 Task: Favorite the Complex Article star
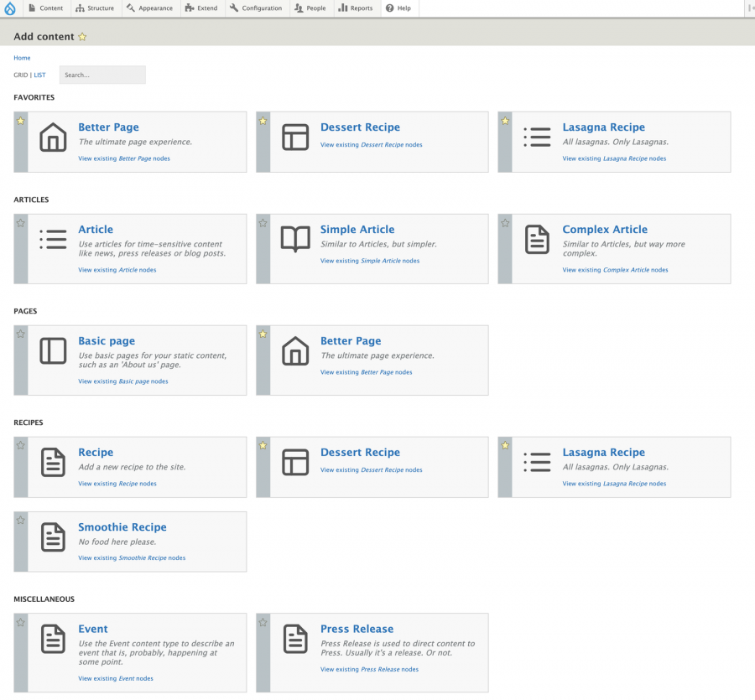(x=505, y=223)
